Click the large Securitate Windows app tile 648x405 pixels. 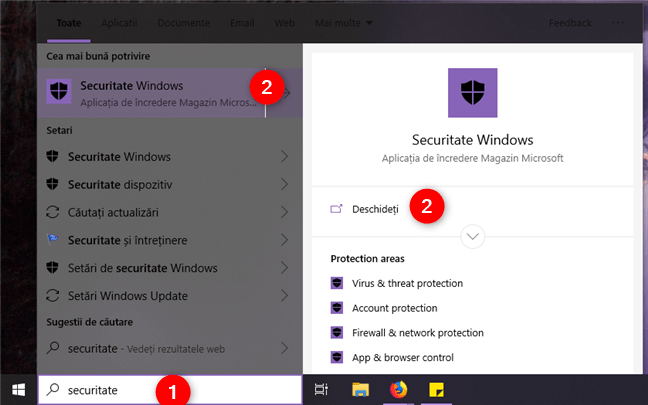pyautogui.click(x=472, y=93)
